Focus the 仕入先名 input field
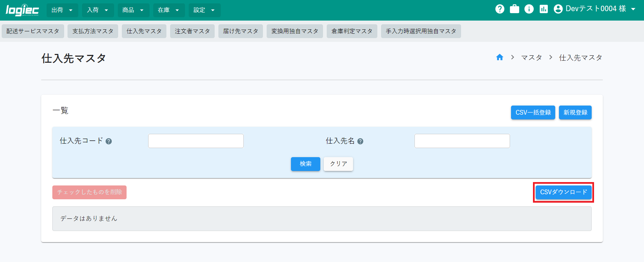644x262 pixels. (462, 141)
